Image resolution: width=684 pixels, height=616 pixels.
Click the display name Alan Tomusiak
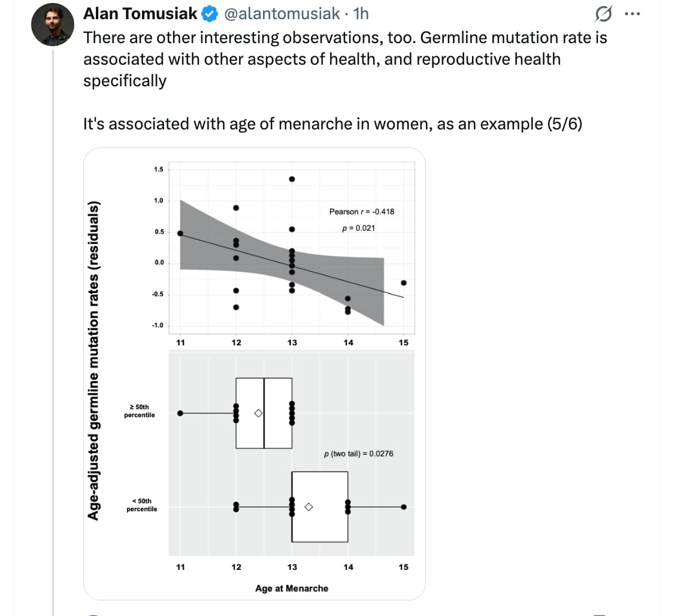[141, 13]
